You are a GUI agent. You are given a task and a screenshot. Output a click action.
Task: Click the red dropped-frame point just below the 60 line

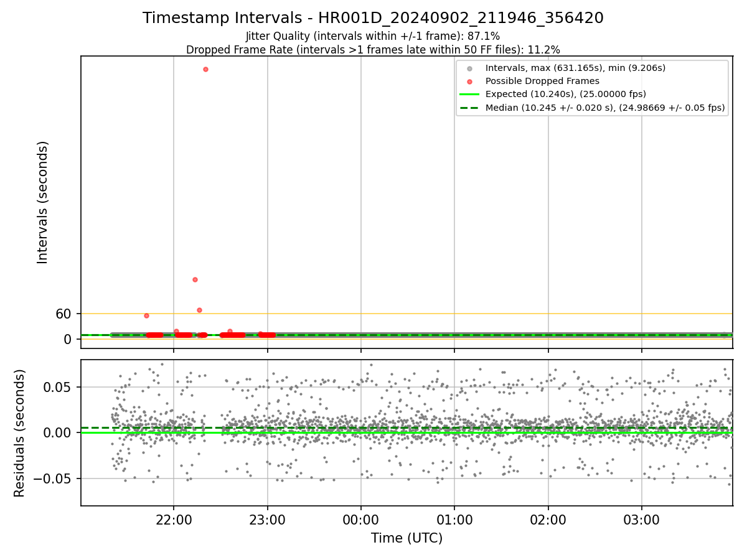(x=146, y=315)
